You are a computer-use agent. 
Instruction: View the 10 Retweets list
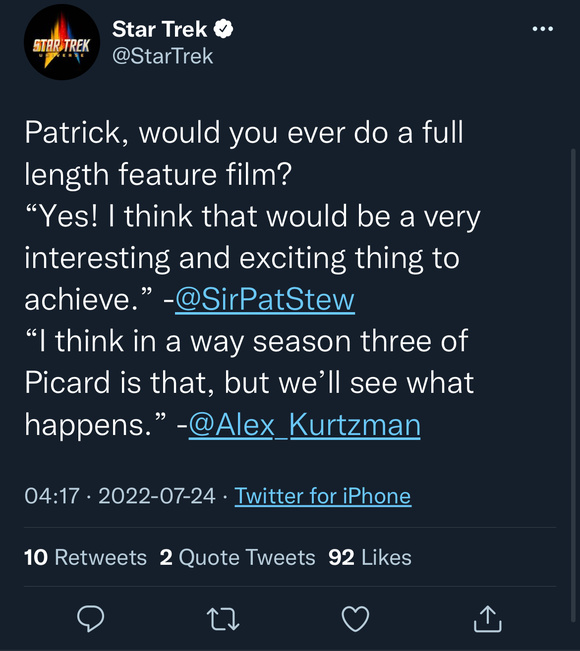pos(85,557)
